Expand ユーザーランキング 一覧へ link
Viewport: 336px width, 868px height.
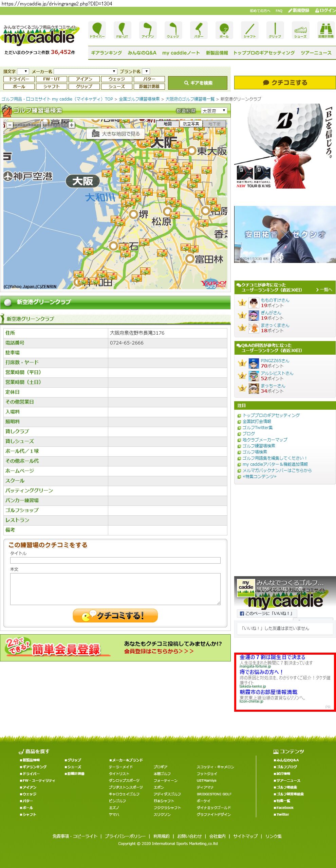click(x=324, y=290)
